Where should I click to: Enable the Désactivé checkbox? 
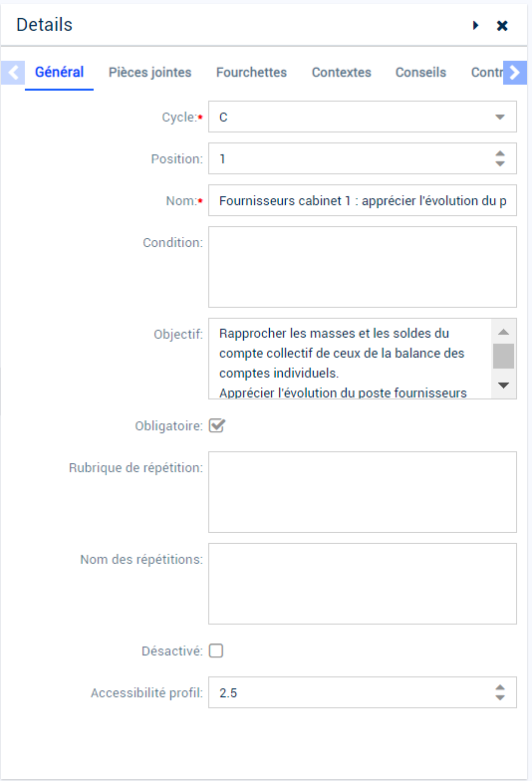point(215,651)
